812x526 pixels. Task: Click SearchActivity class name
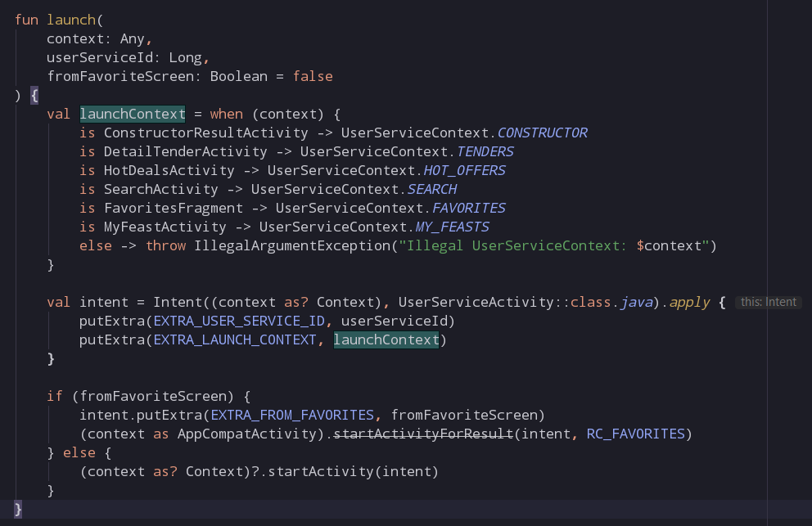(160, 190)
